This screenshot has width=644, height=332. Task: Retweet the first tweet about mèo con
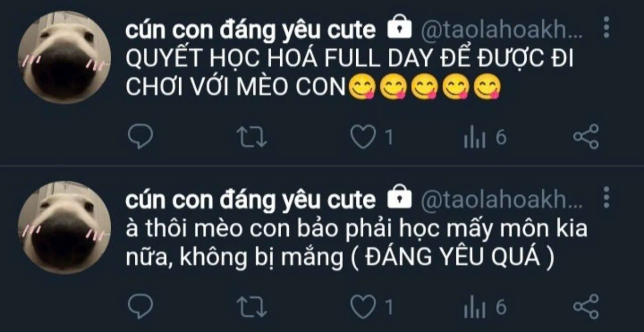point(252,137)
